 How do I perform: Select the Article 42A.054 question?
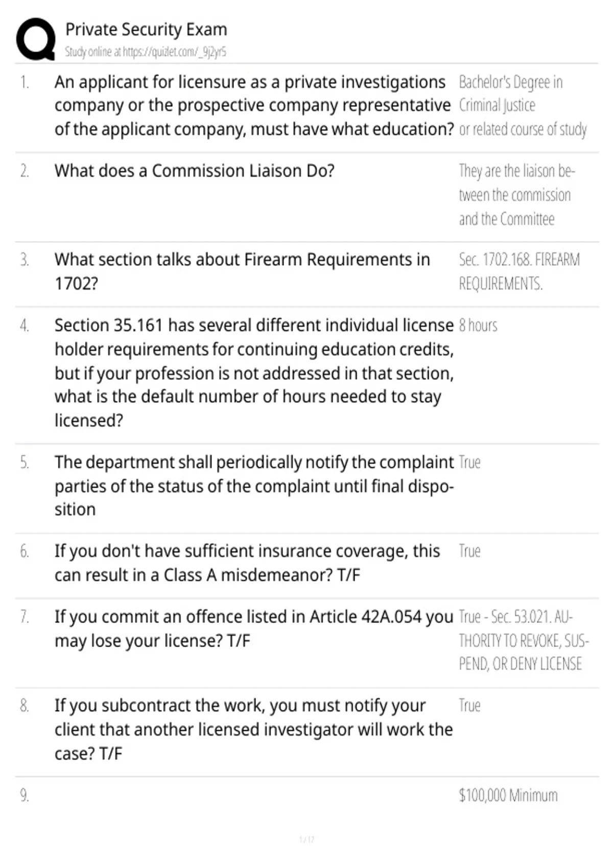click(254, 629)
